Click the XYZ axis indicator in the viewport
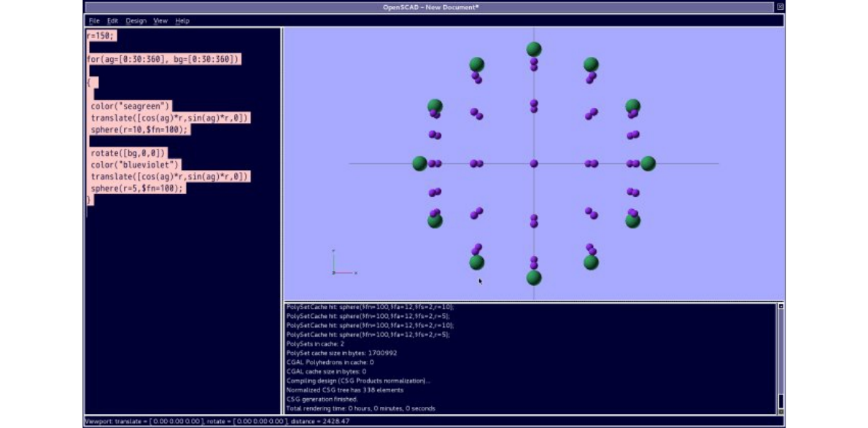 pyautogui.click(x=344, y=263)
